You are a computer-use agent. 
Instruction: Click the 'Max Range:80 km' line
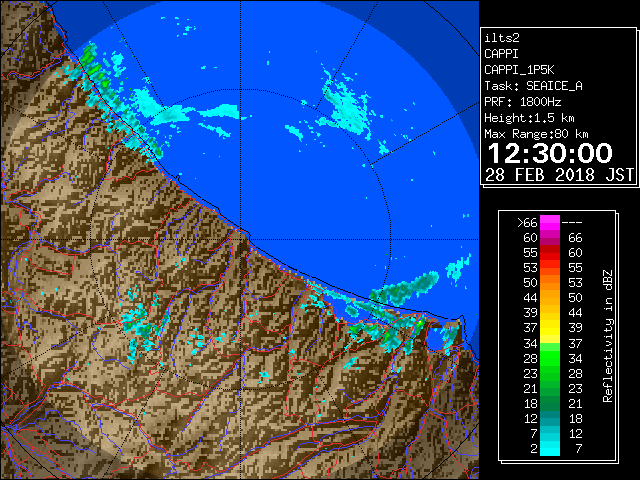(536, 134)
